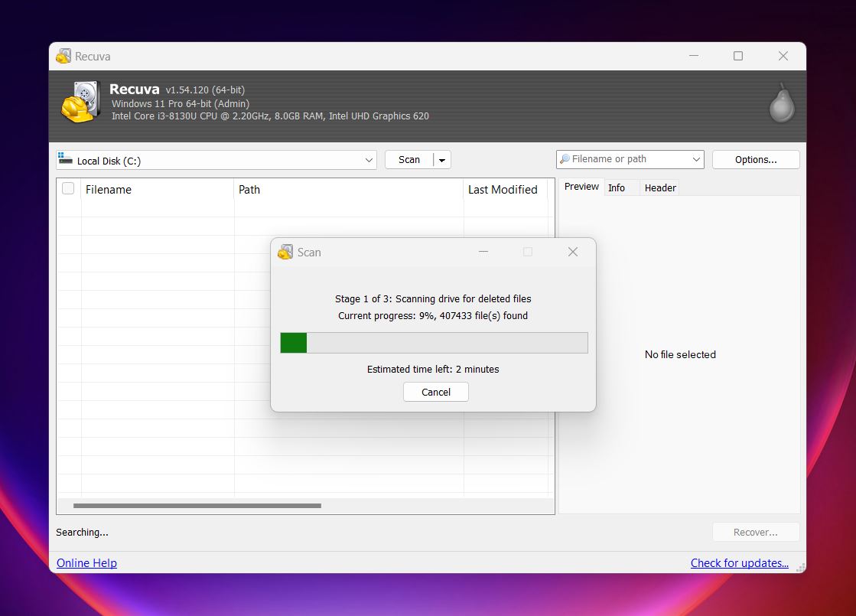
Task: Maximize the Recuva main window
Action: 738,56
